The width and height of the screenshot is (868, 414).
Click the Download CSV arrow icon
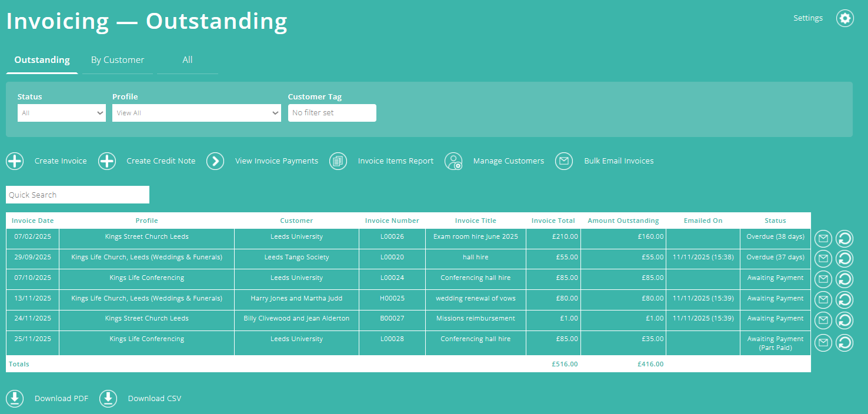pyautogui.click(x=108, y=399)
